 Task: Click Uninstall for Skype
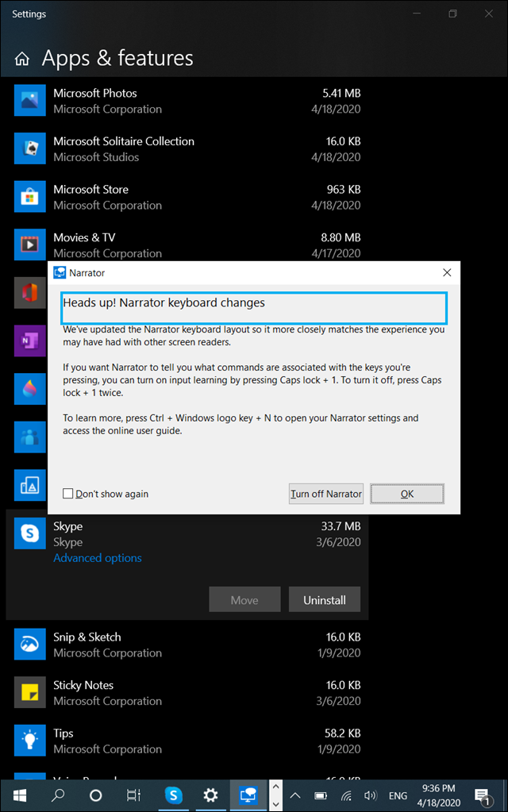pyautogui.click(x=325, y=600)
